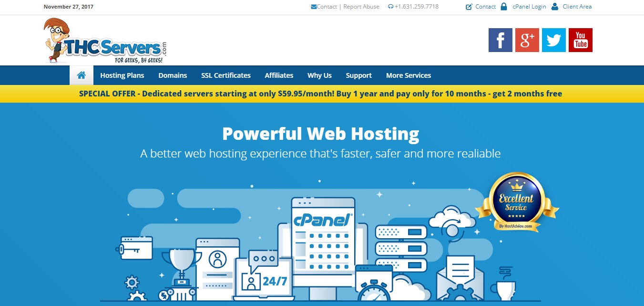Open the Google Plus page icon
The image size is (644, 306).
[527, 40]
